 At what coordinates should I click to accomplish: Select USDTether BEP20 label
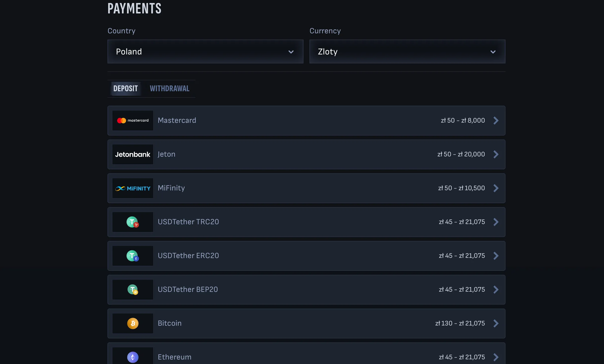click(x=188, y=289)
